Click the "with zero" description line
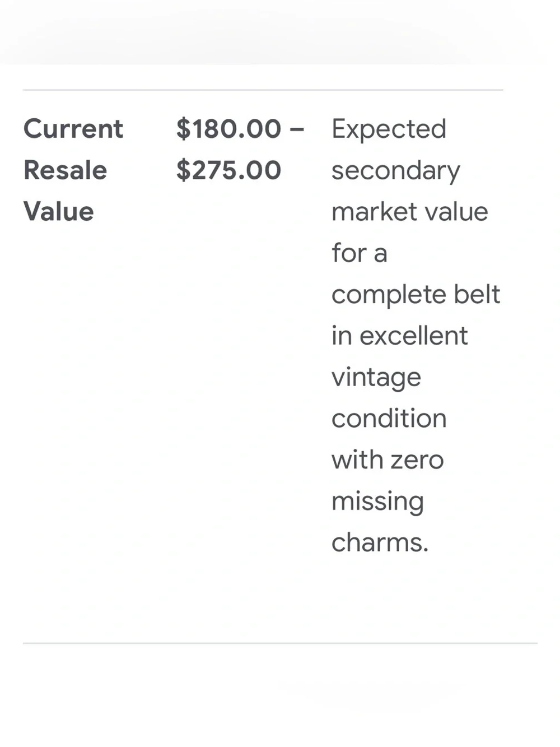 [x=388, y=460]
